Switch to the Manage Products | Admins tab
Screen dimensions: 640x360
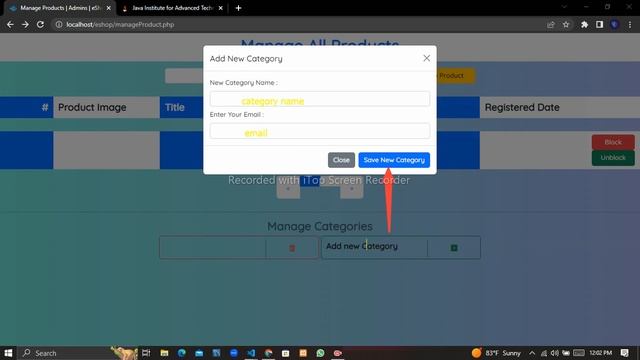click(60, 8)
